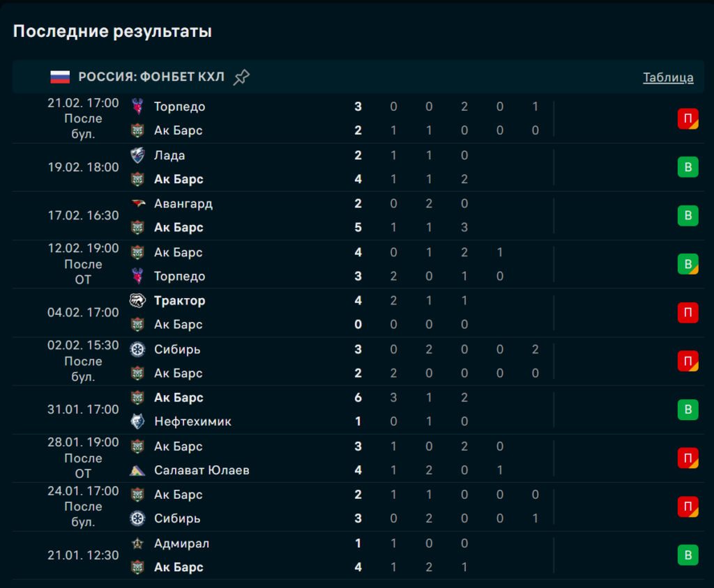Click the Салават Юлаев team logo

click(x=137, y=470)
